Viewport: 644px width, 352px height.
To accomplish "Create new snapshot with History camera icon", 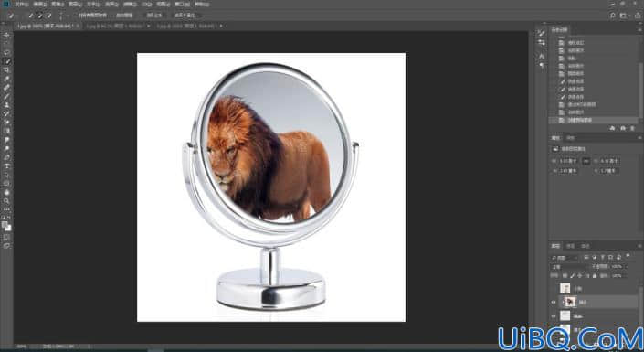I will point(623,128).
